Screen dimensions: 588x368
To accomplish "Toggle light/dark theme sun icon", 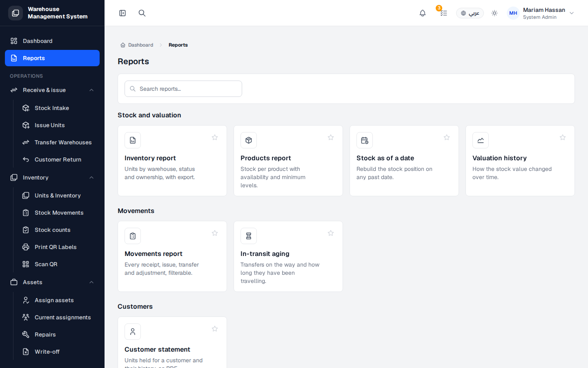I will click(x=494, y=13).
